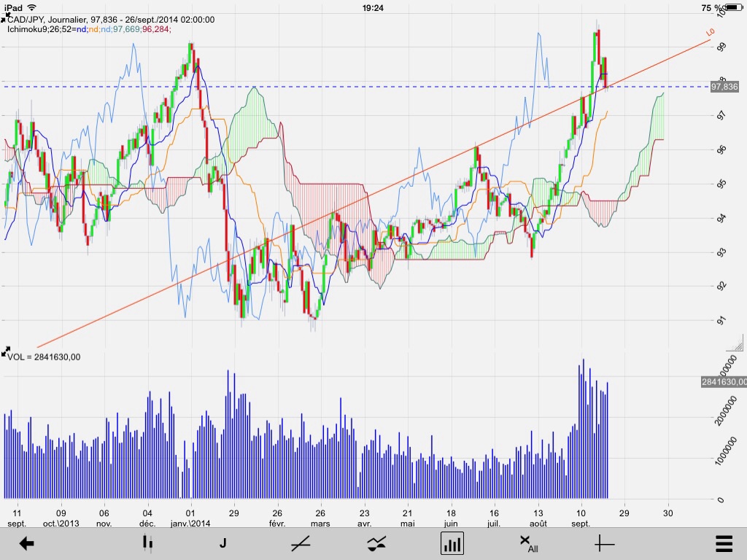Tap the 23 avr. date label
747x560 pixels.
point(364,518)
